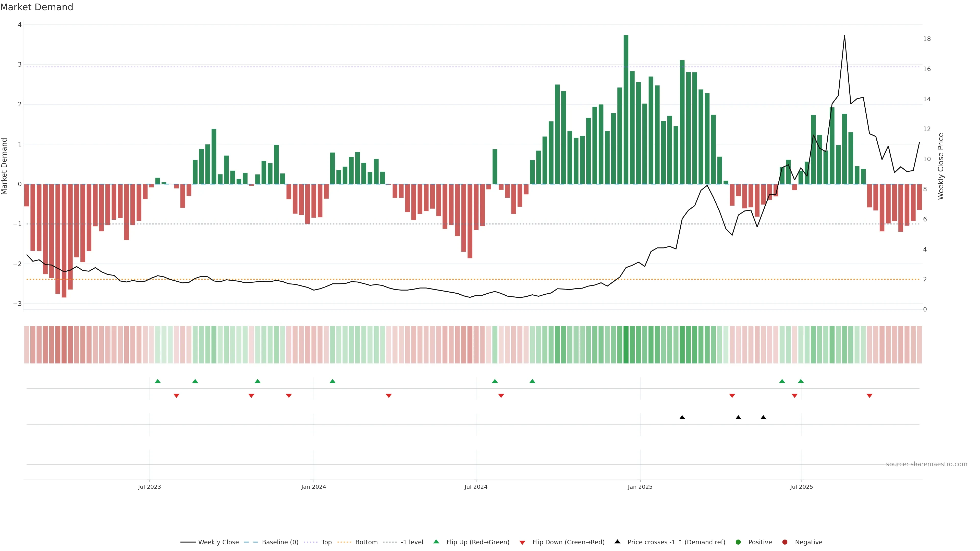Click the Jan 2025 axis label

point(640,487)
